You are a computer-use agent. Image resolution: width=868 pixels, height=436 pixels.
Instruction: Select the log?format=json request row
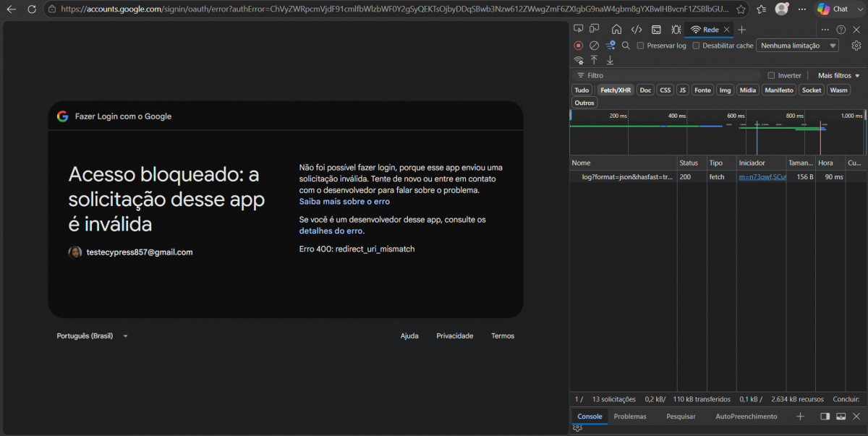[718, 176]
